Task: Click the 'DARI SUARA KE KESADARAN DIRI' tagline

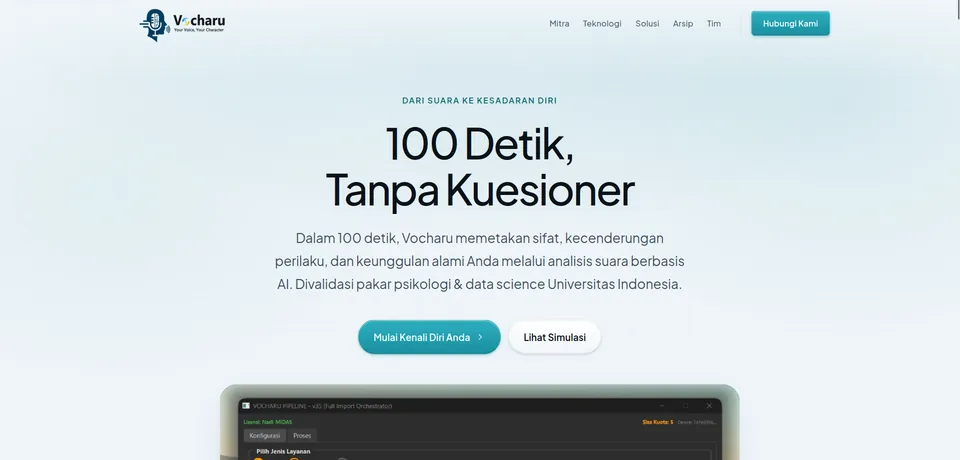Action: (x=479, y=100)
